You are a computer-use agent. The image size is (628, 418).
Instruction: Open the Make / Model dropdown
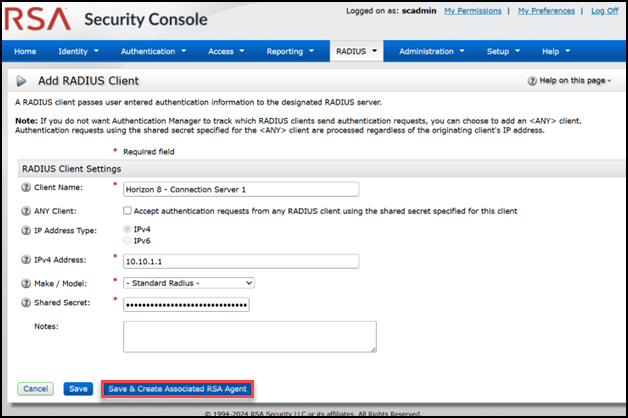click(188, 283)
